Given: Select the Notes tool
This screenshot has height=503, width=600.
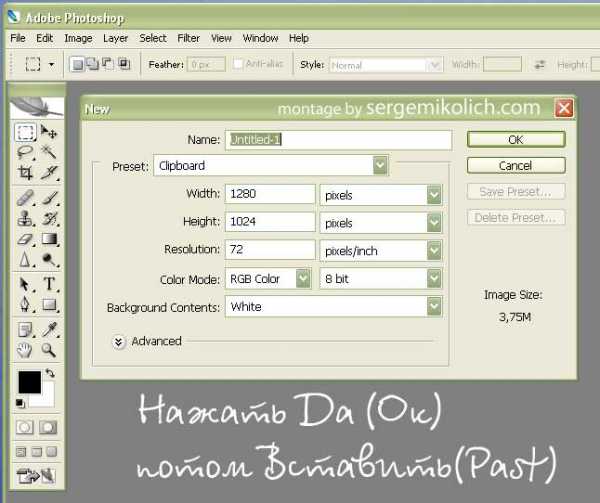Looking at the screenshot, I should pos(25,329).
